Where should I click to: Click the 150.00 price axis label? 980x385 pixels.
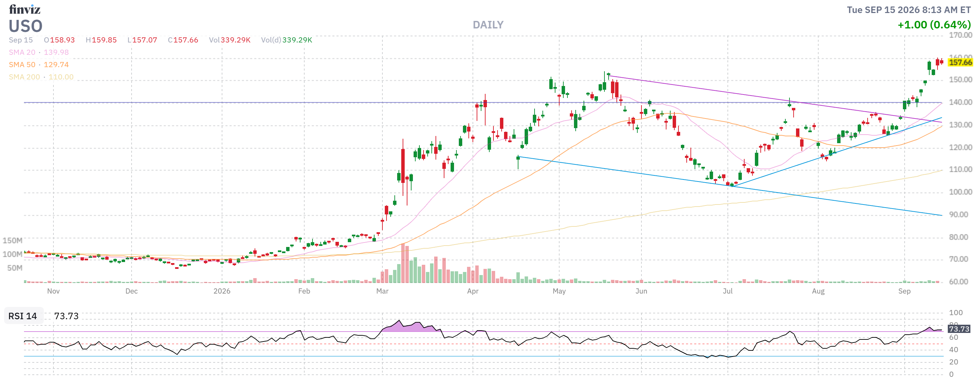click(x=960, y=79)
